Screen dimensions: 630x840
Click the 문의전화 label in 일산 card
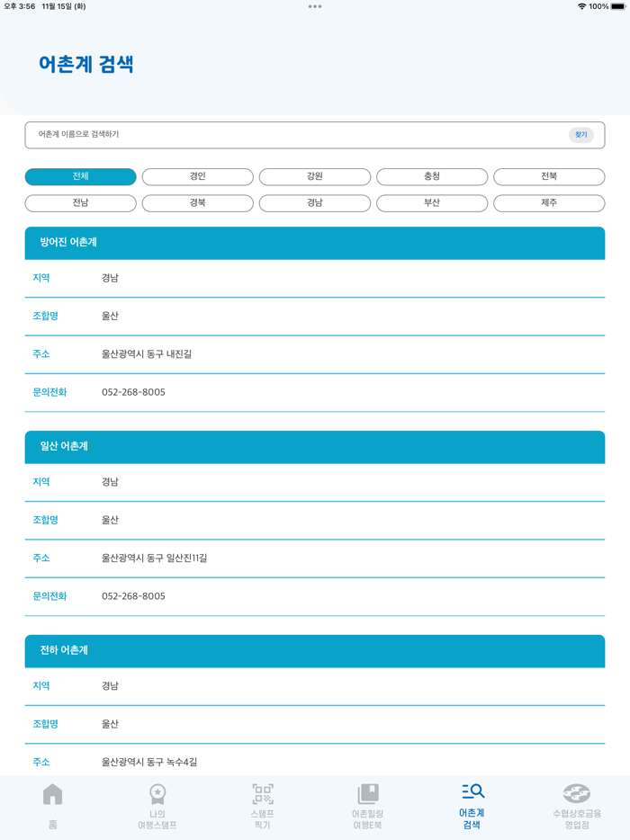tap(49, 596)
